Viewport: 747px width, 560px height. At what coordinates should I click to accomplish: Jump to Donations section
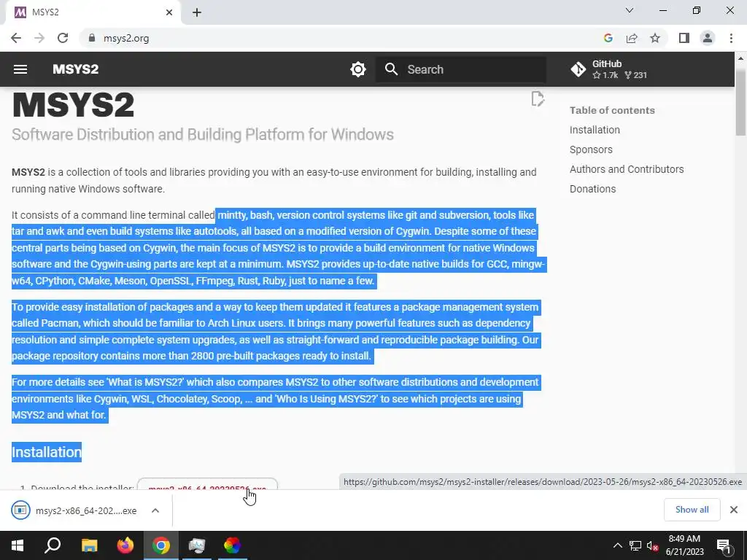(x=592, y=189)
